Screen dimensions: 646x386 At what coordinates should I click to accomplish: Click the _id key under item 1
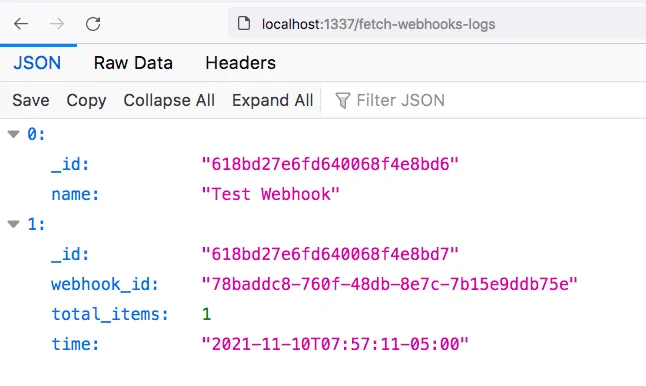pyautogui.click(x=70, y=254)
